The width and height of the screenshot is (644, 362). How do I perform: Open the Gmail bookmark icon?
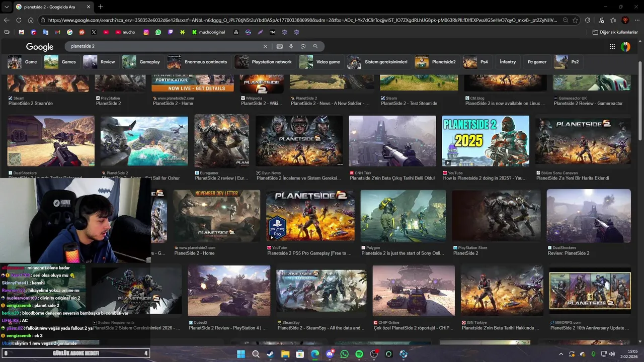(57, 32)
